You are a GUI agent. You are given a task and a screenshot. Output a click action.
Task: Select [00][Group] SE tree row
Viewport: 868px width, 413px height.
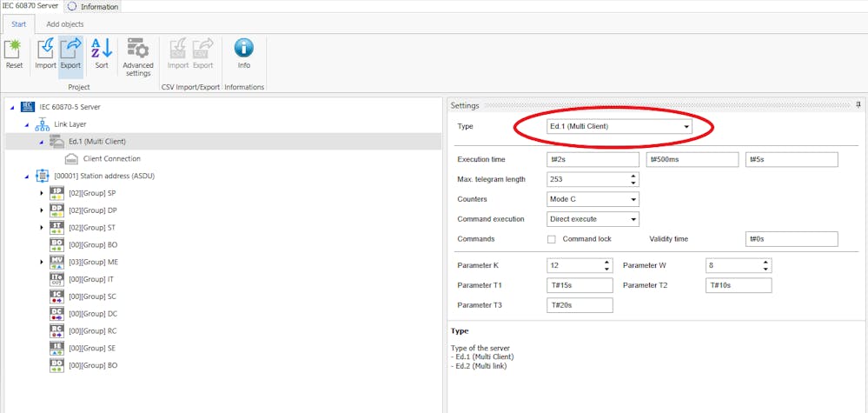[x=223, y=349]
